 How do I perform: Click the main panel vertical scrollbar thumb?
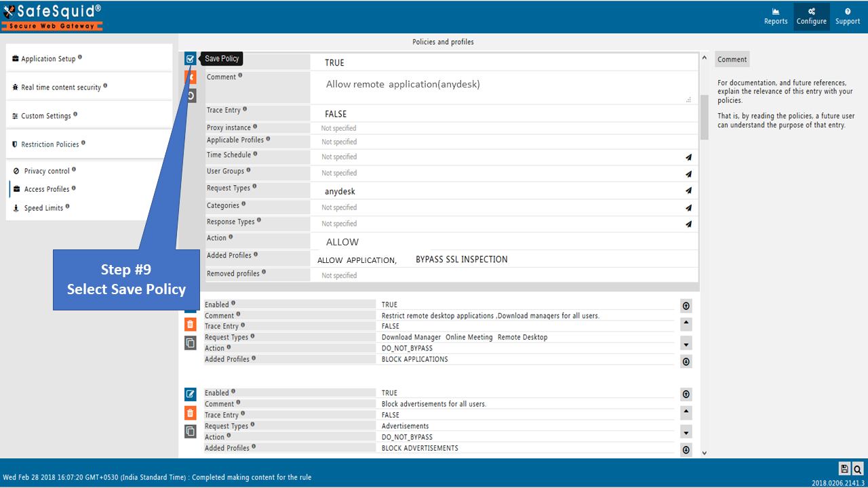[705, 117]
